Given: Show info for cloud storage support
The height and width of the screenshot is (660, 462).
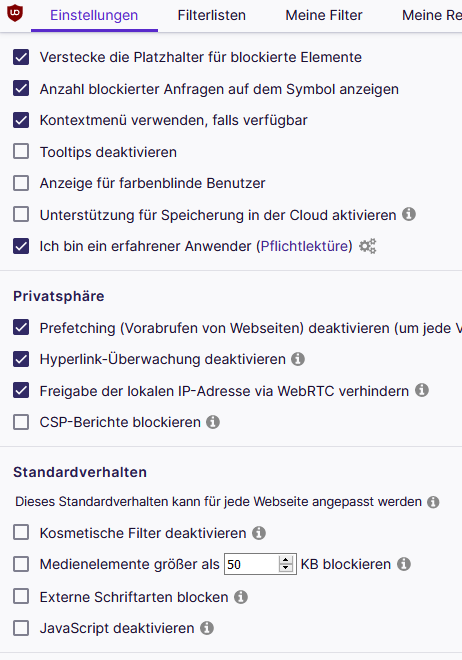Looking at the screenshot, I should point(409,214).
